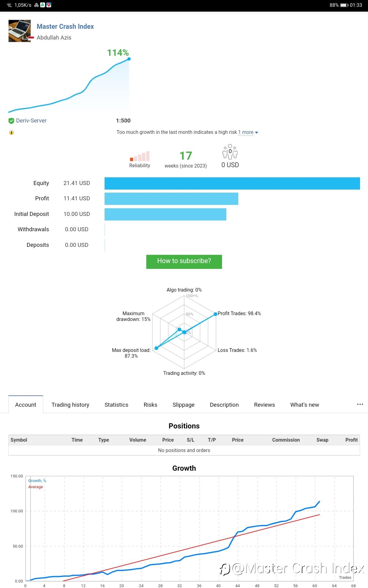Image resolution: width=368 pixels, height=588 pixels.
Task: Click the 114% growth value
Action: pos(118,53)
